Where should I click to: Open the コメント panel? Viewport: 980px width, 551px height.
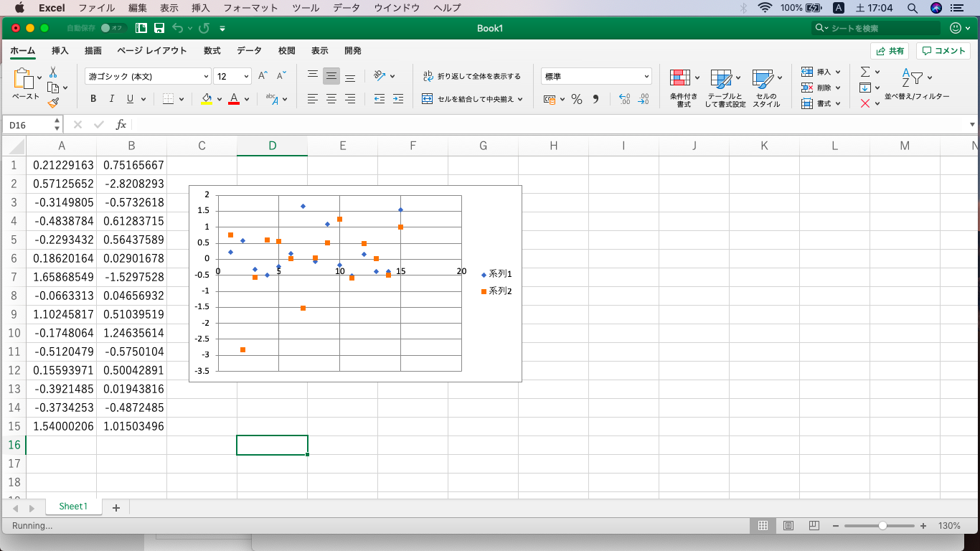pos(943,50)
